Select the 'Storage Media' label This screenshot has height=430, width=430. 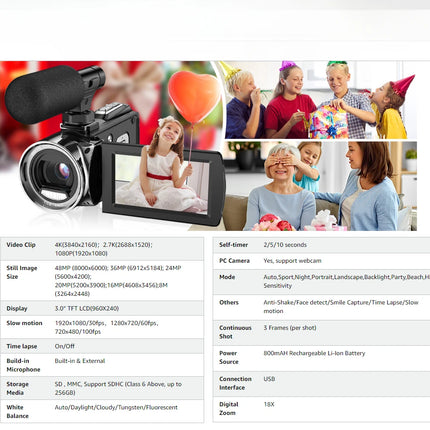tap(17, 388)
